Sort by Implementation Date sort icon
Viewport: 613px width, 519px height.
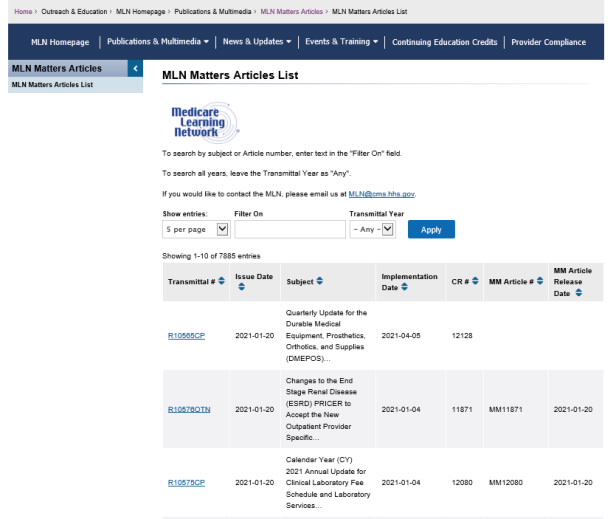pyautogui.click(x=405, y=288)
